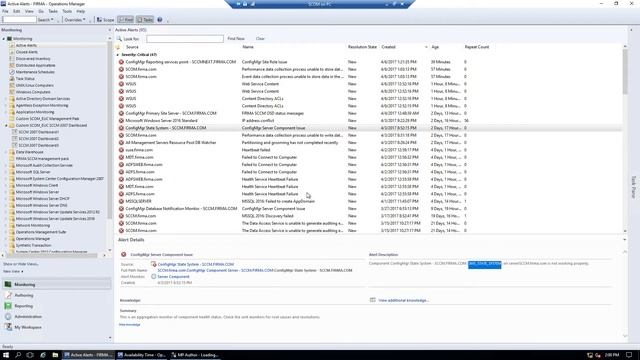Collapse the Alert Details pane
The image size is (640, 360).
click(624, 240)
